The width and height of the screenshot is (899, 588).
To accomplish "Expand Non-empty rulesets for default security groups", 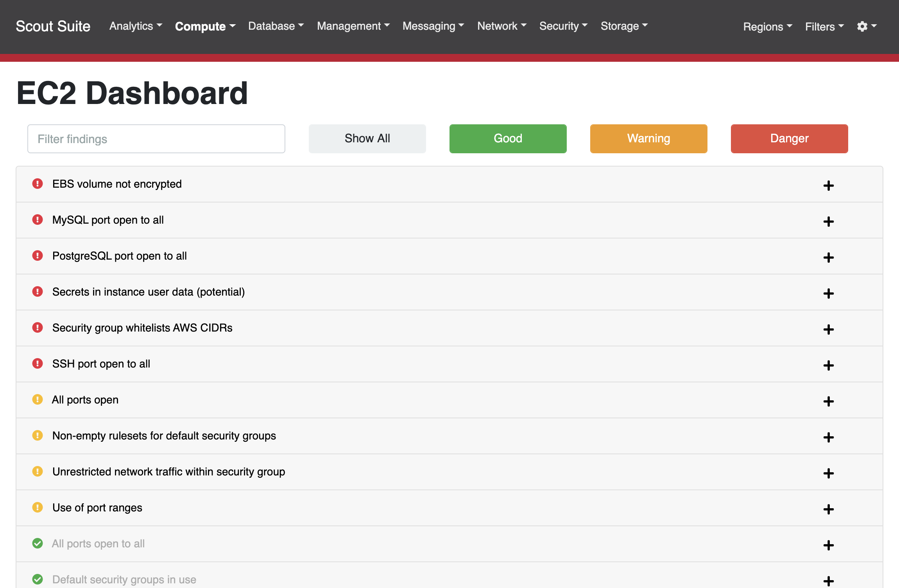I will pos(828,437).
